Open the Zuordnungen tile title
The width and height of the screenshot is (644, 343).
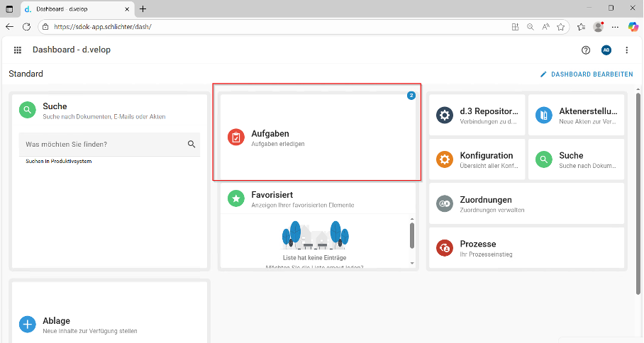[x=485, y=200]
